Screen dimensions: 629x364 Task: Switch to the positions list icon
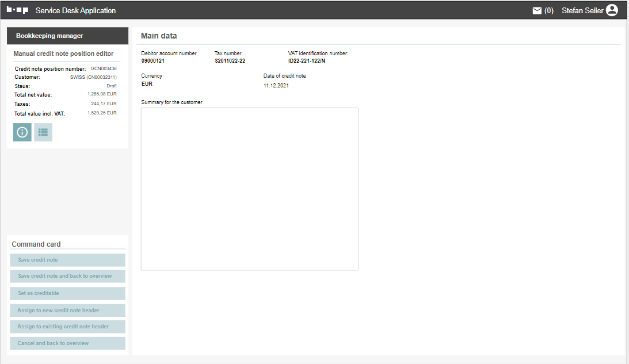click(x=43, y=132)
